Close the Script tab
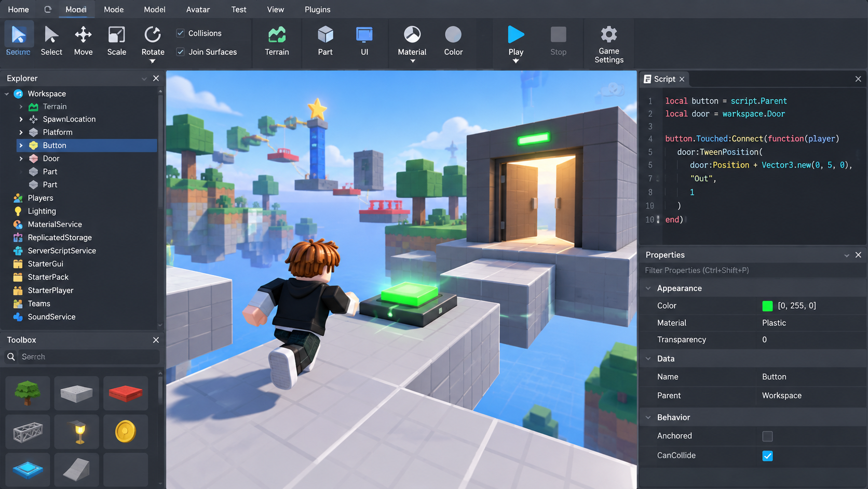868x489 pixels. click(682, 79)
